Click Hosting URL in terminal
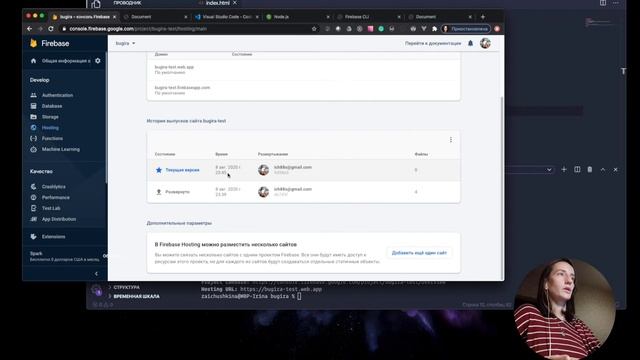Viewport: 640px width, 360px height. (x=281, y=289)
